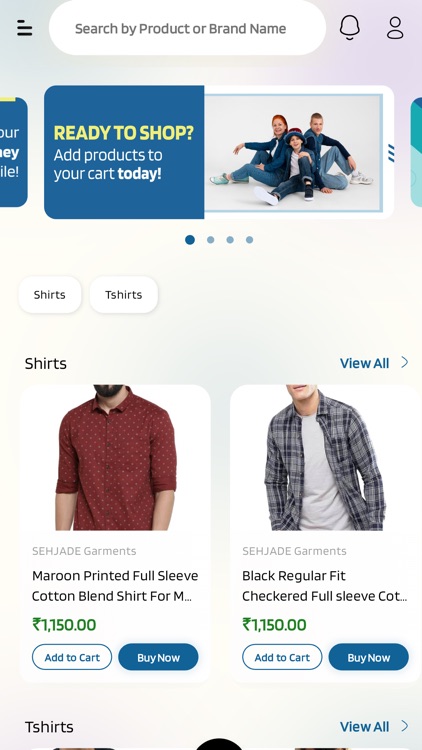Buy the Maroon Printed shirt now

[158, 657]
